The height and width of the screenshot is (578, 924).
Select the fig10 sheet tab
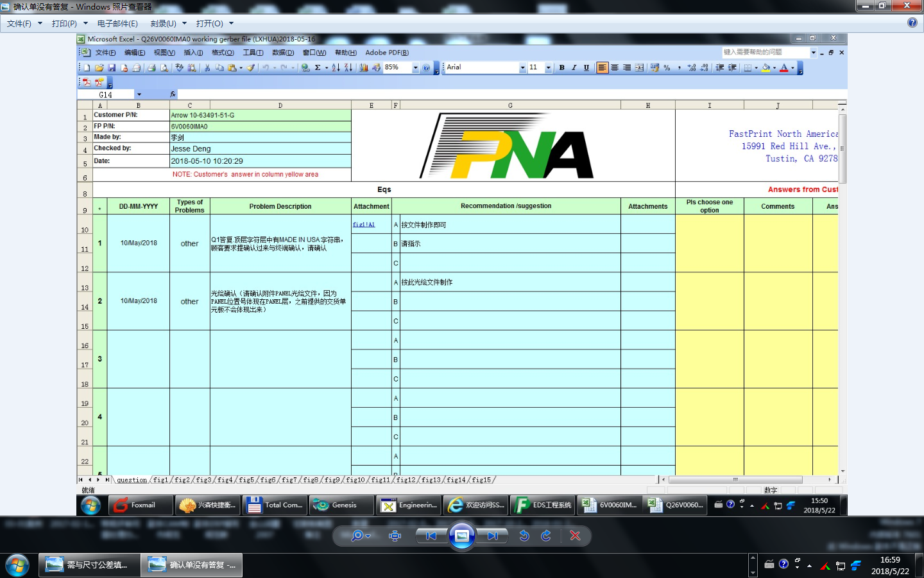tap(355, 480)
